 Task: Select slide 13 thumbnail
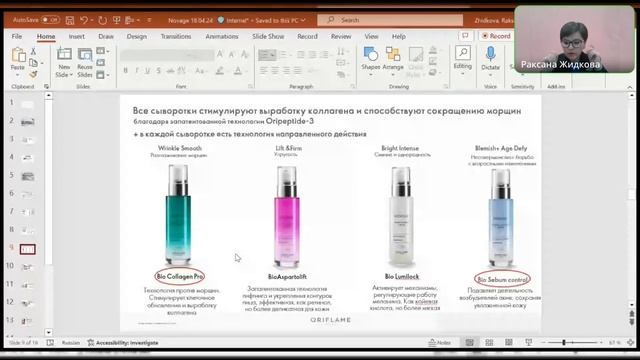[x=27, y=321]
